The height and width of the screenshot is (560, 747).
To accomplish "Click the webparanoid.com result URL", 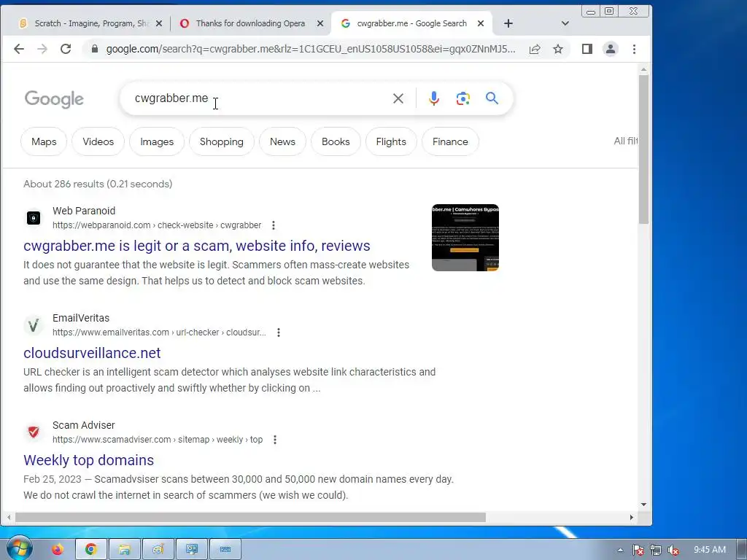I will 157,225.
